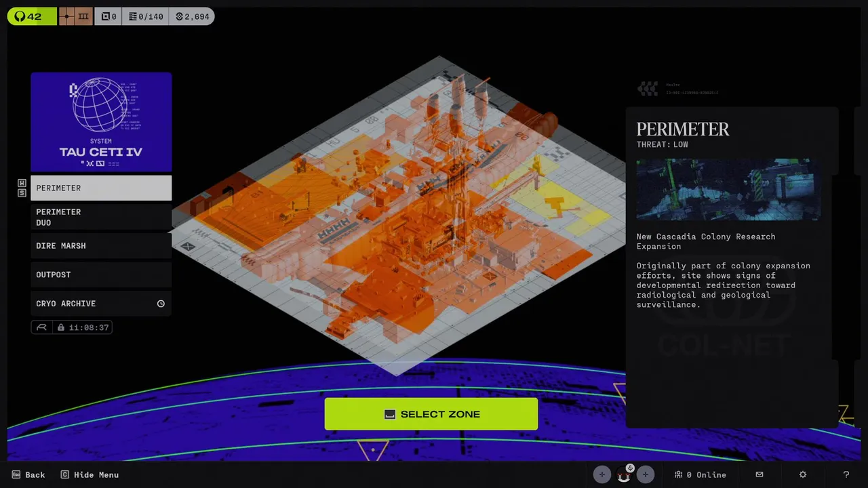Choose the OUTPOST zone
This screenshot has height=488, width=868.
(101, 274)
